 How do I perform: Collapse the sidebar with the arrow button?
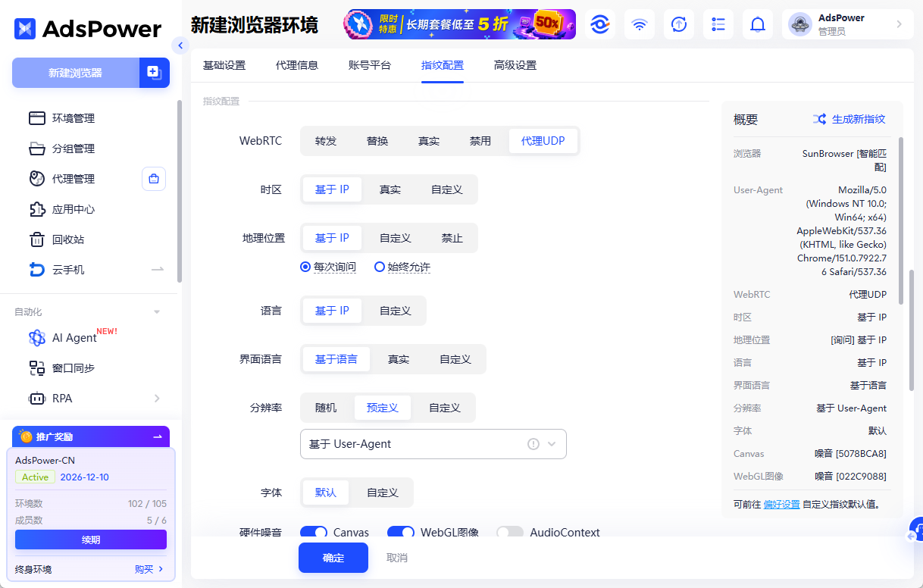[180, 45]
